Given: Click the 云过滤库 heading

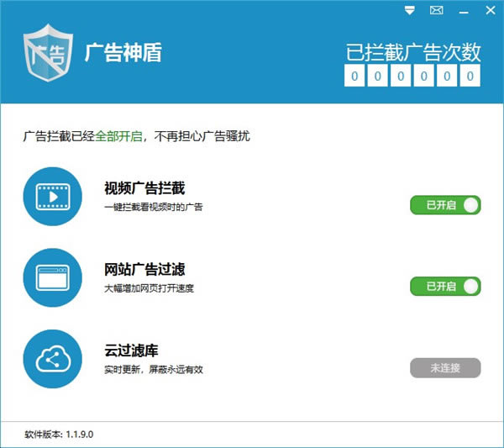Looking at the screenshot, I should click(131, 350).
